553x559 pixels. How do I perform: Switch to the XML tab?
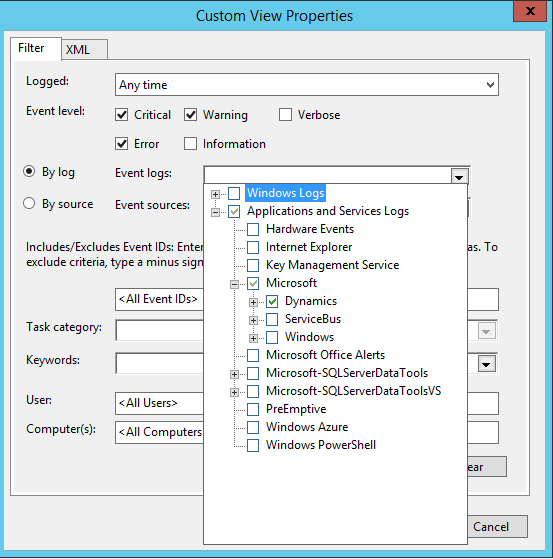tap(85, 49)
